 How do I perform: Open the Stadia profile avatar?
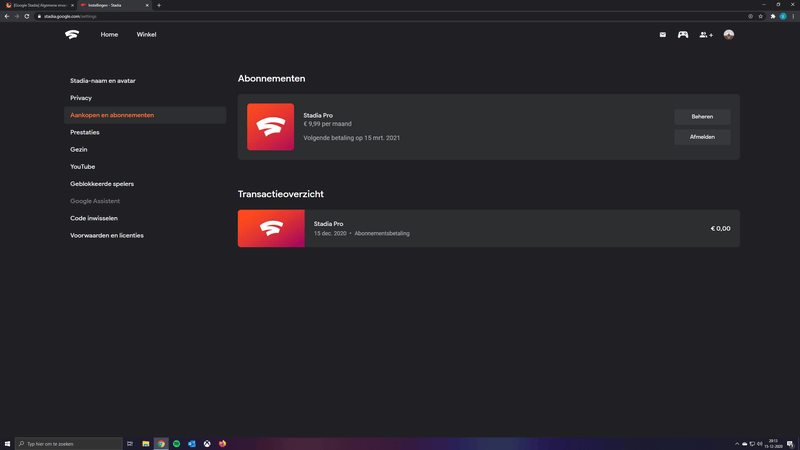729,35
